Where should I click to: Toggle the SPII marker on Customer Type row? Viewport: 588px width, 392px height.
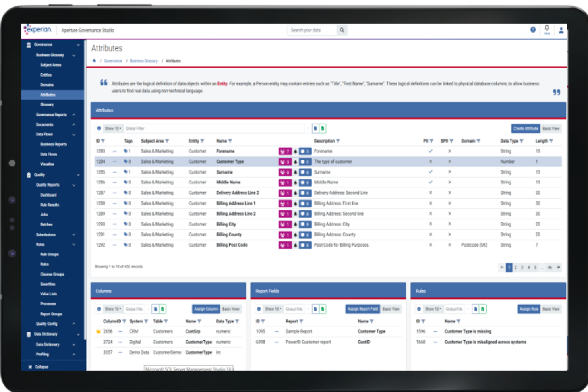click(x=449, y=162)
